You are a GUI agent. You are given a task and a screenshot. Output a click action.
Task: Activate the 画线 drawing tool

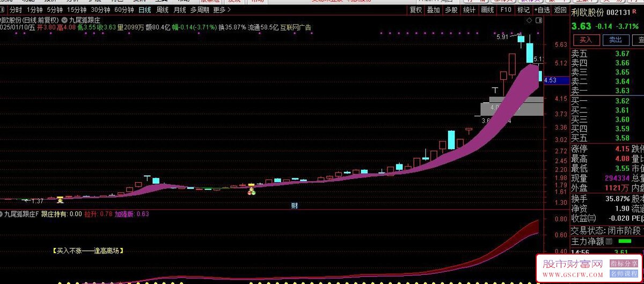point(487,10)
